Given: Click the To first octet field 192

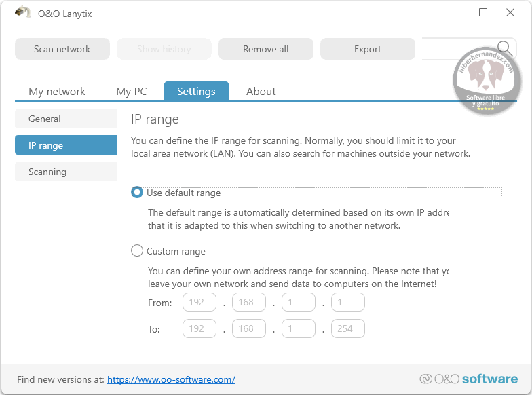Looking at the screenshot, I should [x=199, y=328].
